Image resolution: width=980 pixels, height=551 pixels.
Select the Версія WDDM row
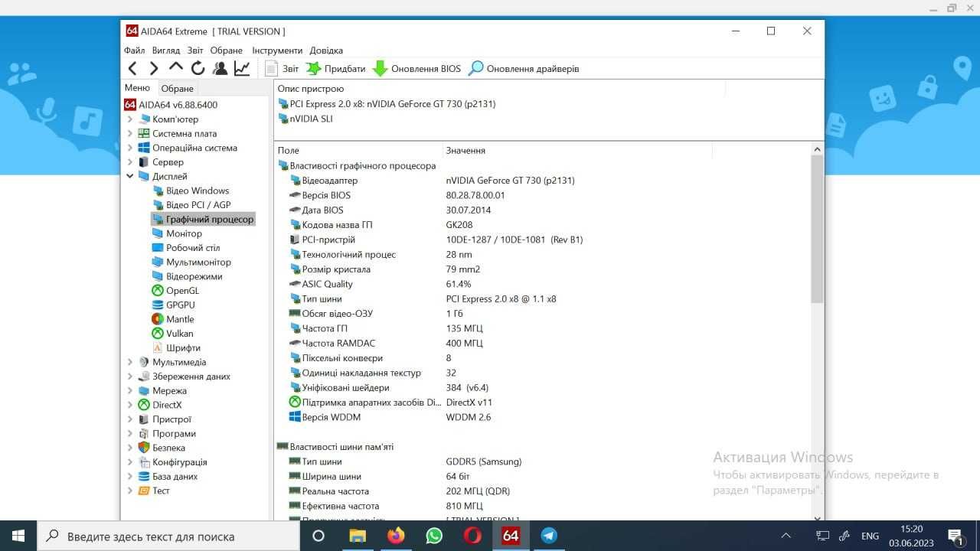coord(543,417)
